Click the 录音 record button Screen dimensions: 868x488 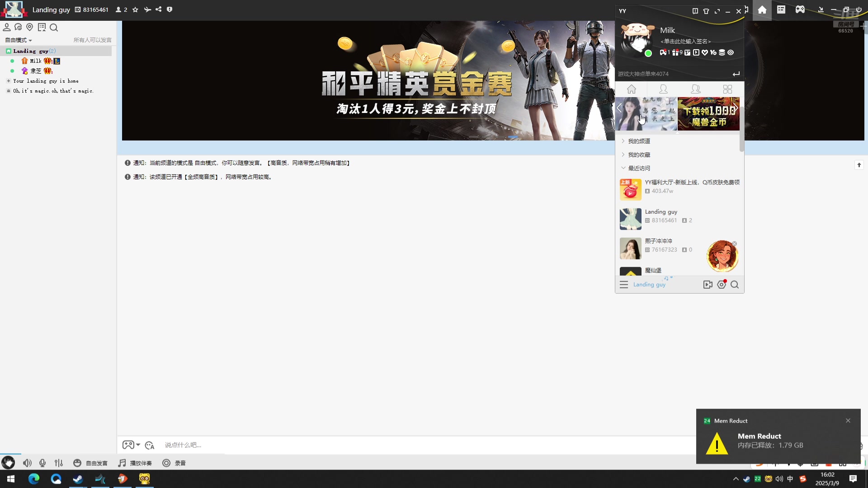click(x=174, y=463)
